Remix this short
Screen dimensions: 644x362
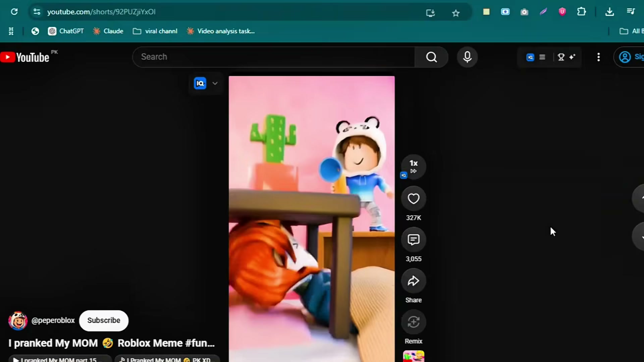coord(414,322)
